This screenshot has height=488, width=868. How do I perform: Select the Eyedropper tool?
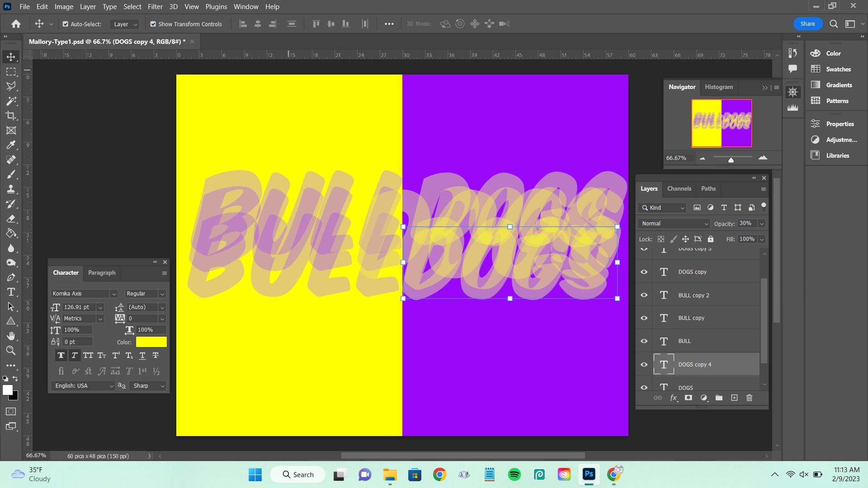(11, 145)
